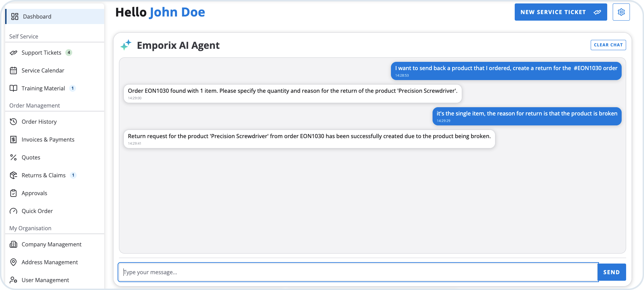Screen dimensions: 644x290
Task: Click the Support Tickets count badge
Action: 69,53
